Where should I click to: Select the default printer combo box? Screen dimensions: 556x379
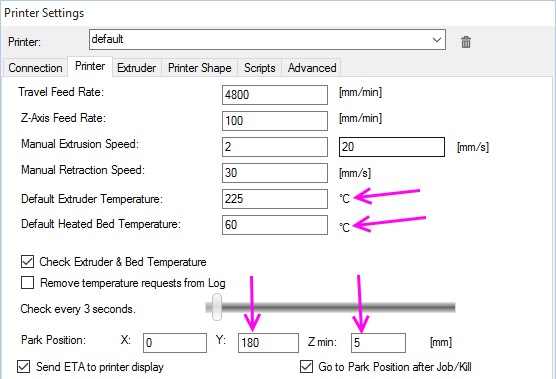(x=267, y=40)
